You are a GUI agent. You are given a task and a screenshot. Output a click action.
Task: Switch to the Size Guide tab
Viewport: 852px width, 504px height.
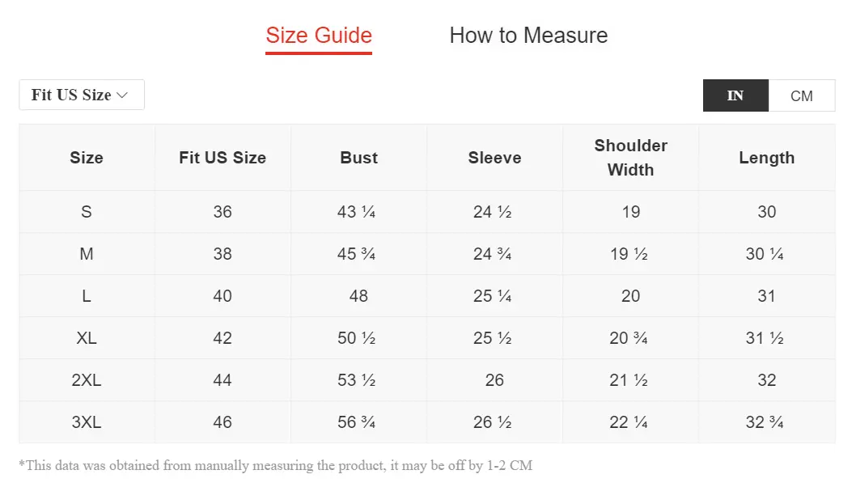(319, 36)
